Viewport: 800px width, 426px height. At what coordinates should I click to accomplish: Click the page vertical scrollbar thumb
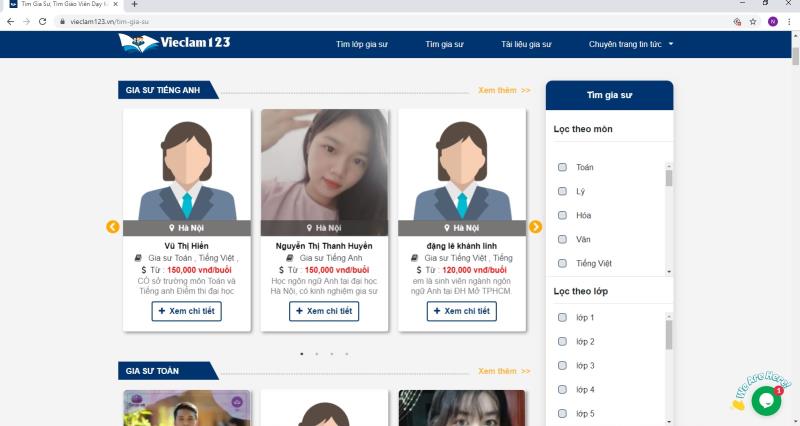pos(795,56)
